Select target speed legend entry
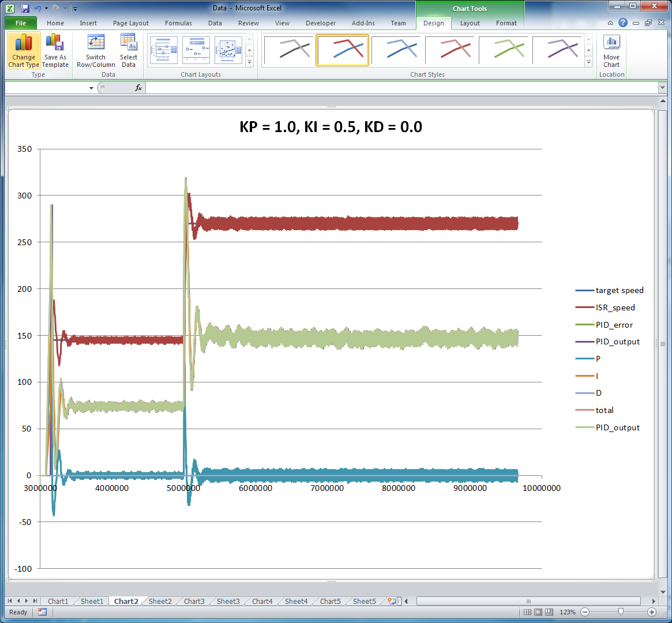The image size is (672, 623). [610, 291]
